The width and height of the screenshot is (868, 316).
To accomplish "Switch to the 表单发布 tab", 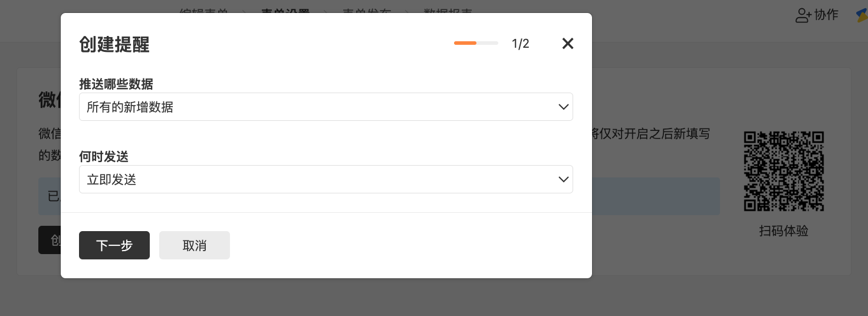I will point(367,11).
